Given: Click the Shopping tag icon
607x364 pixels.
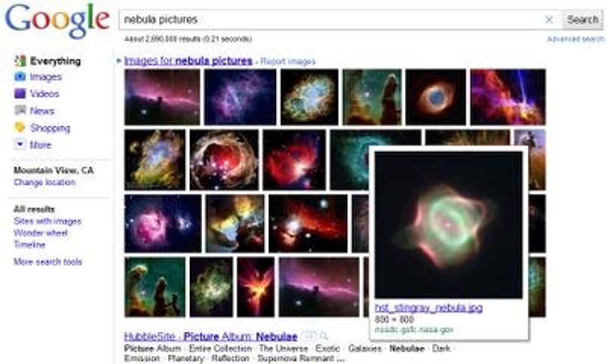Looking at the screenshot, I should tap(20, 128).
